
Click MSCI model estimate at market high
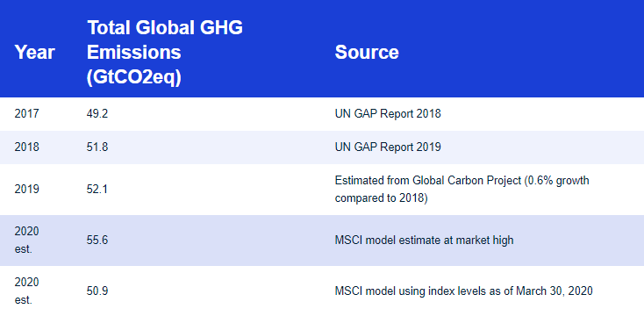(425, 241)
